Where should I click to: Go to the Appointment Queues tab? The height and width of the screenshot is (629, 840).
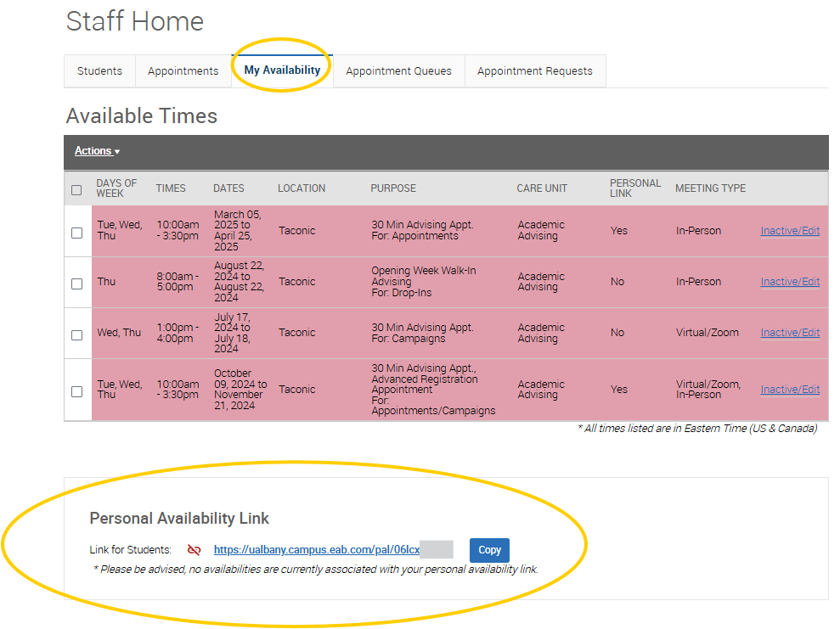pyautogui.click(x=398, y=71)
